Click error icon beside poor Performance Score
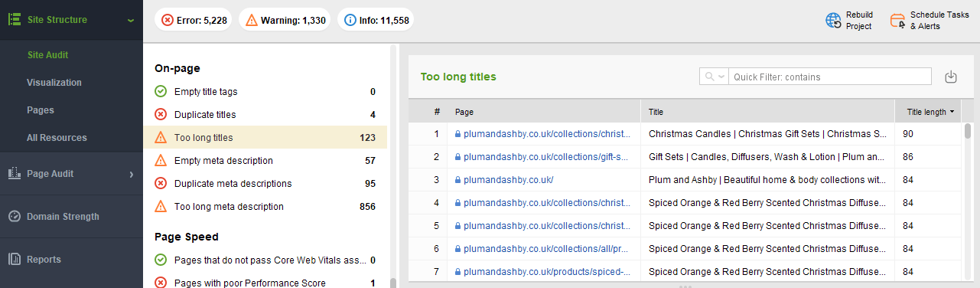This screenshot has width=980, height=288. (x=161, y=283)
